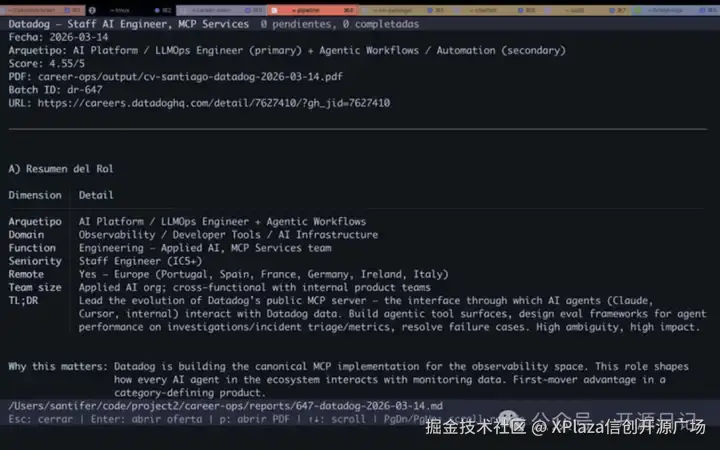Select the 'Function' table row label
This screenshot has height=450, width=720.
point(32,248)
